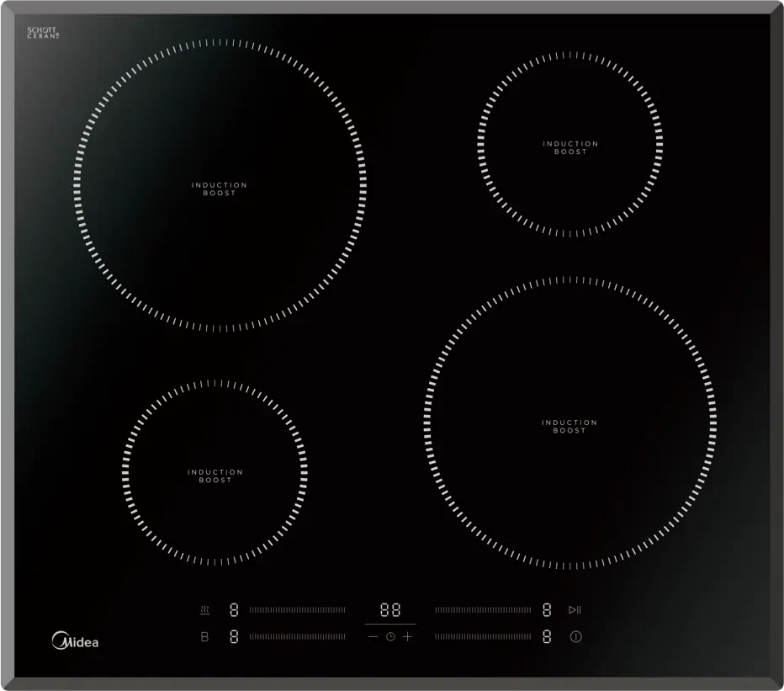Tap the play/pause control icon
Screen dimensions: 784x691
click(x=575, y=609)
